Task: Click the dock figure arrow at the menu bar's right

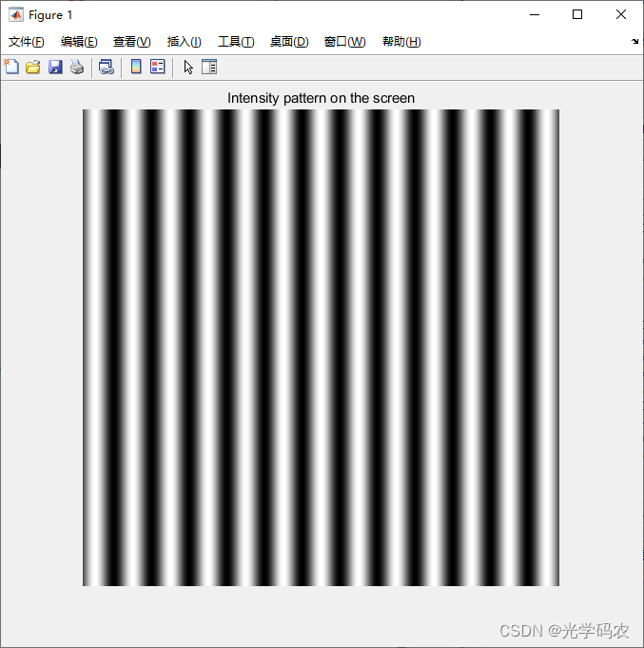Action: 634,41
